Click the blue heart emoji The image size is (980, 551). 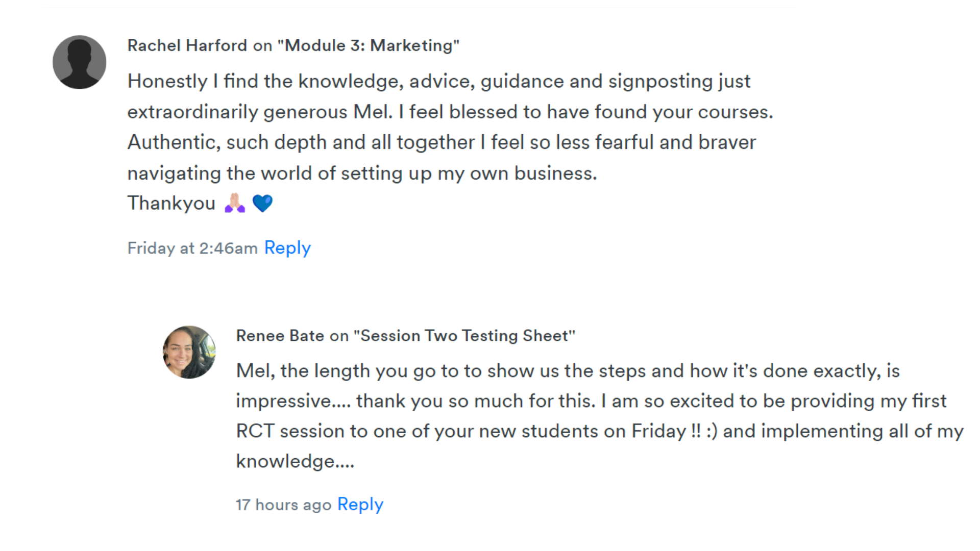pos(263,203)
